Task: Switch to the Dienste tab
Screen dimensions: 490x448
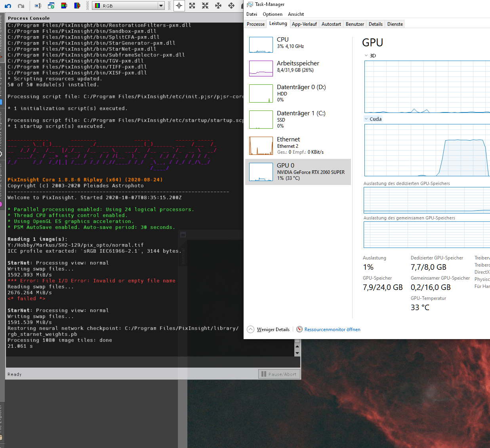Action: 395,24
